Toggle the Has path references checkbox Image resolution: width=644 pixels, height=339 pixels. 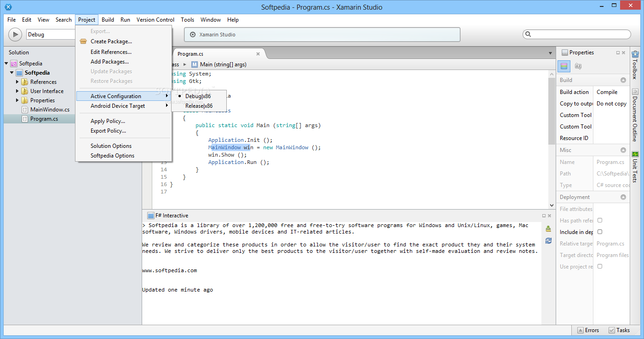pyautogui.click(x=600, y=221)
